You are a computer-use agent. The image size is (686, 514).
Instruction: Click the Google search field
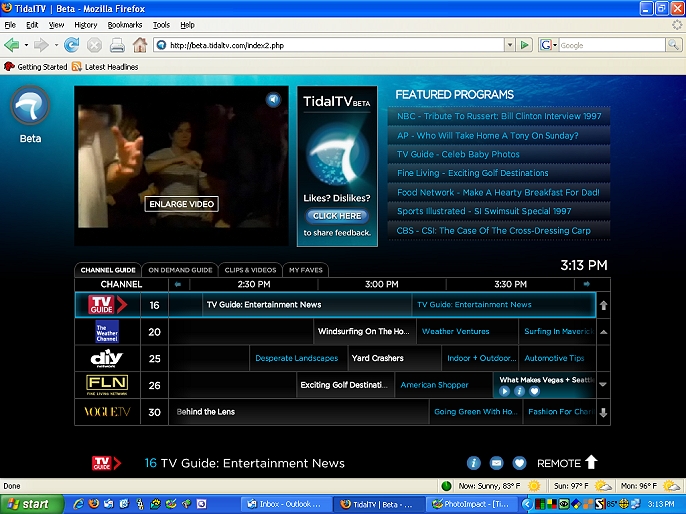click(x=612, y=45)
